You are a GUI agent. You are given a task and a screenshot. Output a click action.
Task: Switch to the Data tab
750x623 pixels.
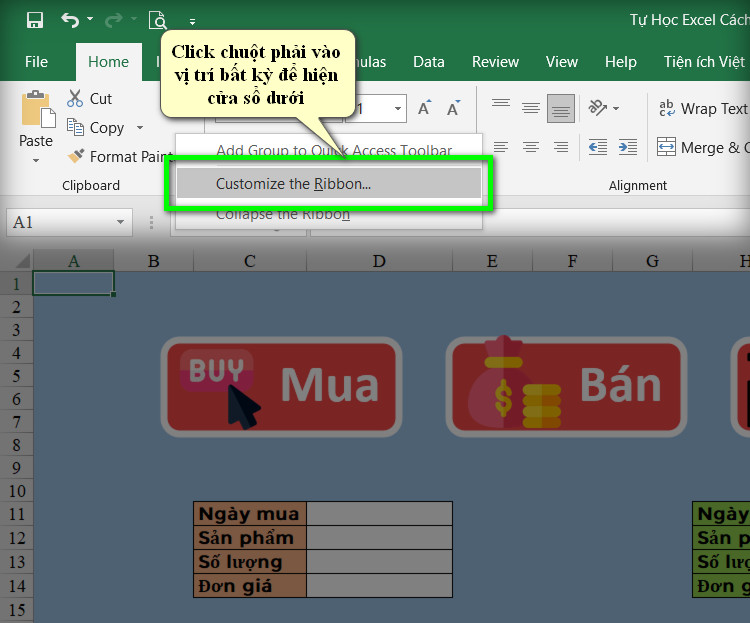point(429,62)
